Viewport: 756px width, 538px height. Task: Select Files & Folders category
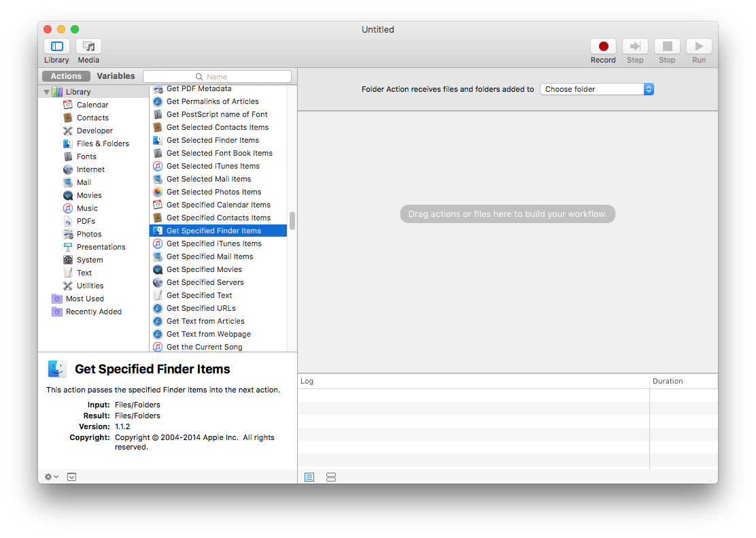(103, 144)
